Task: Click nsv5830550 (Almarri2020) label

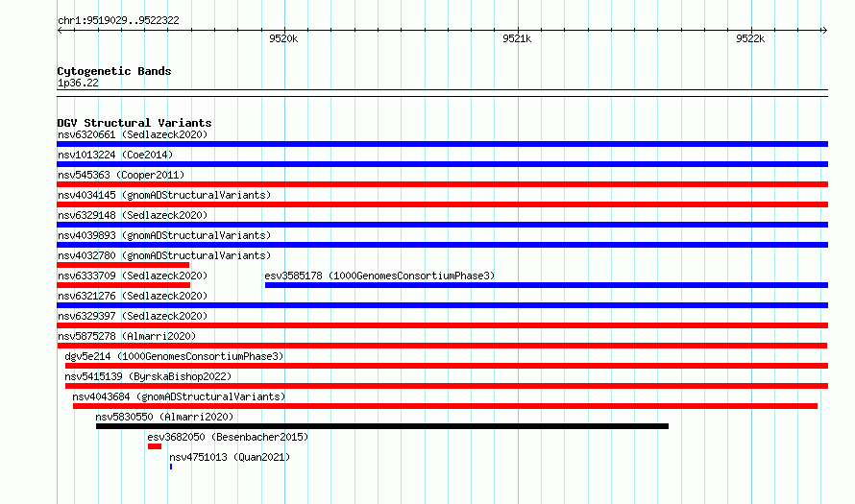Action: point(164,417)
